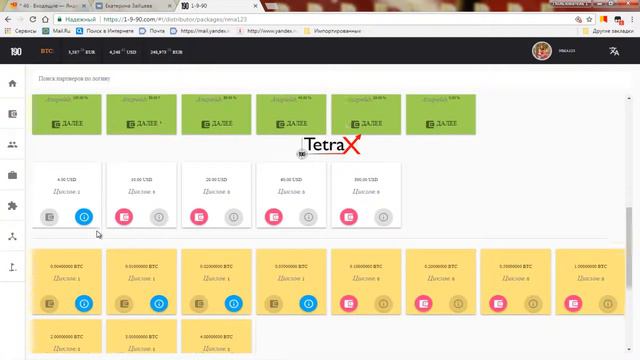Click the wallet icon on the 0.00400000 BTC card
The image size is (640, 360).
point(49,304)
